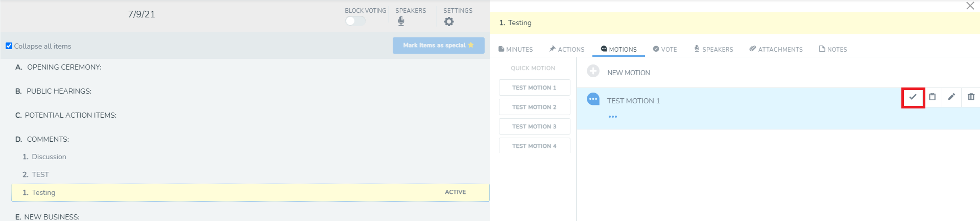The image size is (980, 221).
Task: Close the Testing item panel
Action: coord(970,6)
